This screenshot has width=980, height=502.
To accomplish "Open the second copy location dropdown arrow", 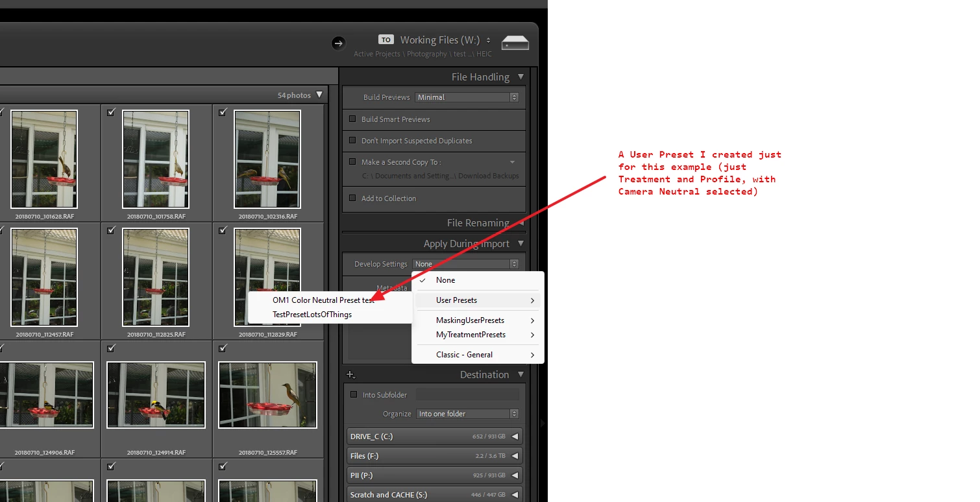I will coord(513,162).
